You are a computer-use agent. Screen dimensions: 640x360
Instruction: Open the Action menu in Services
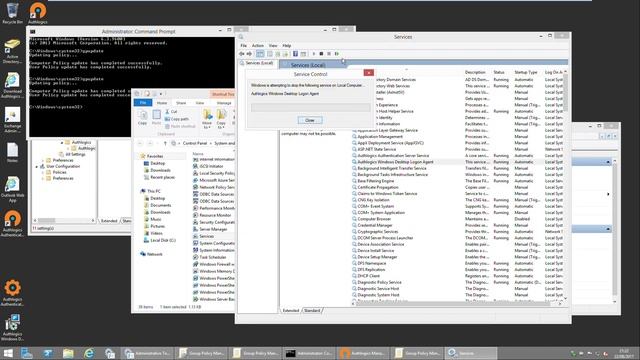tap(258, 46)
